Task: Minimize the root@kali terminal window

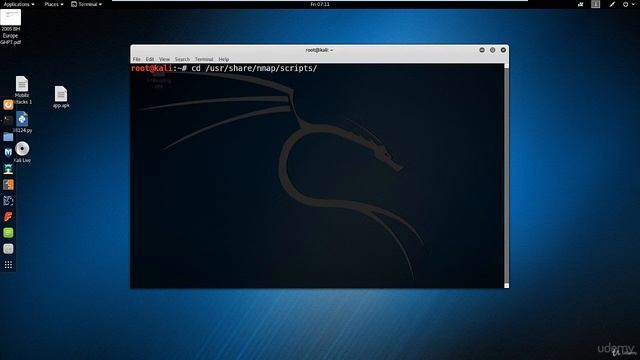Action: (482, 50)
